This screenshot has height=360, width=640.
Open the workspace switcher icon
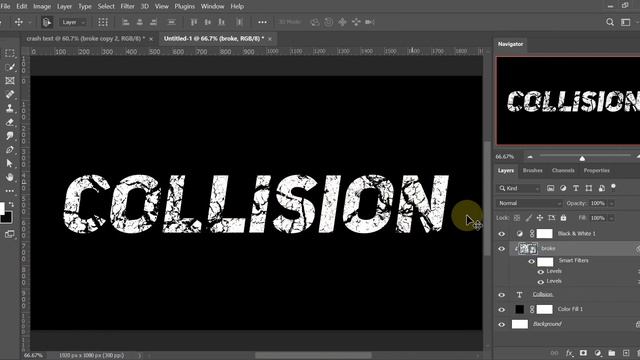click(x=625, y=22)
